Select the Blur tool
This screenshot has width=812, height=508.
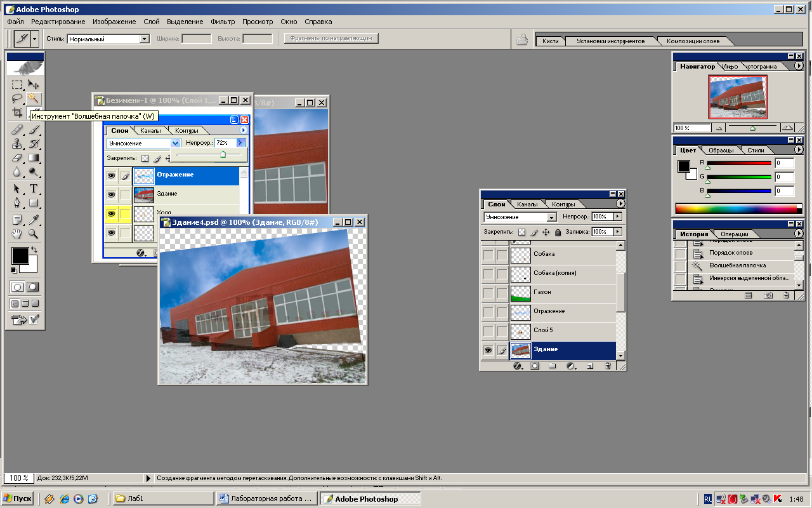[17, 172]
